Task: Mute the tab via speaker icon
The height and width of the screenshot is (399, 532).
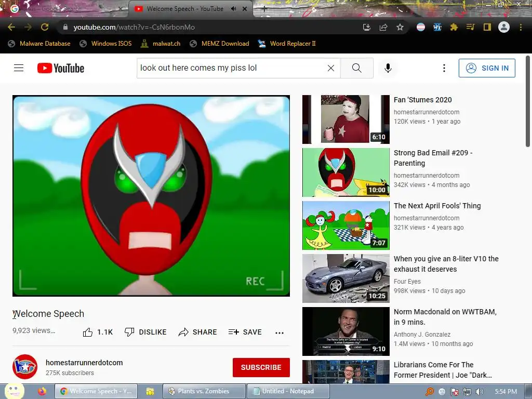Action: (x=233, y=8)
